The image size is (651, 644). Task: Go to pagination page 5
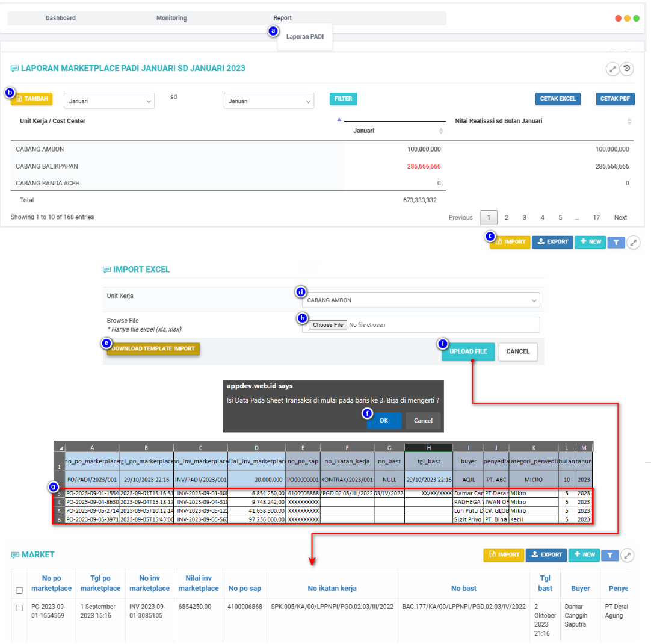pyautogui.click(x=560, y=217)
